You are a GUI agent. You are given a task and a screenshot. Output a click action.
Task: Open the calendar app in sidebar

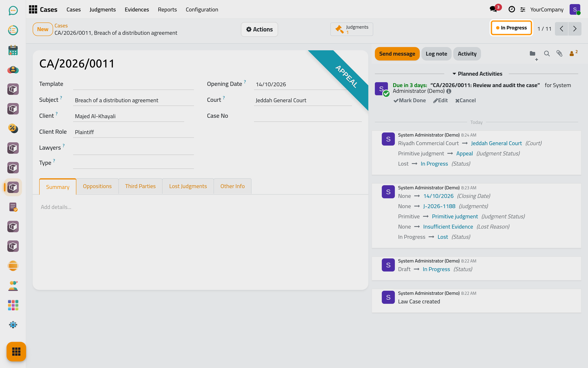[13, 50]
